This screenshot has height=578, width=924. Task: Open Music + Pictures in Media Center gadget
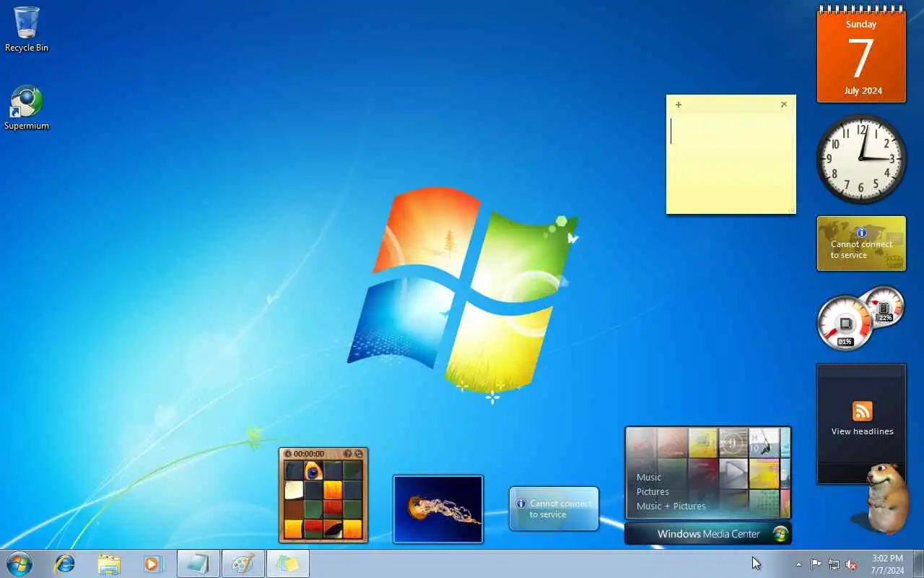[671, 506]
